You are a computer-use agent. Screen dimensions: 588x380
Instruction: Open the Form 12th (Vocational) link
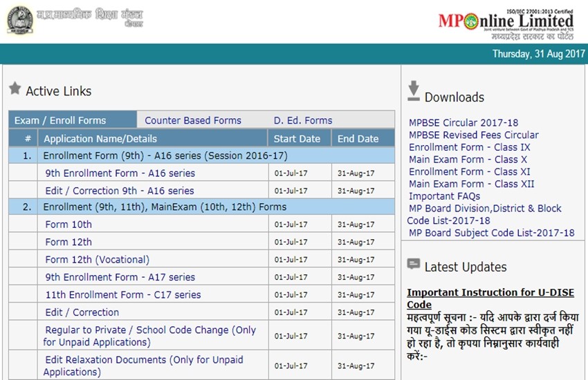click(97, 260)
